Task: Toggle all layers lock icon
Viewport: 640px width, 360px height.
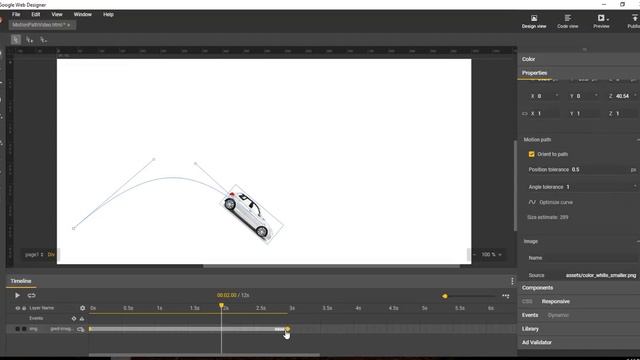Action: click(24, 308)
